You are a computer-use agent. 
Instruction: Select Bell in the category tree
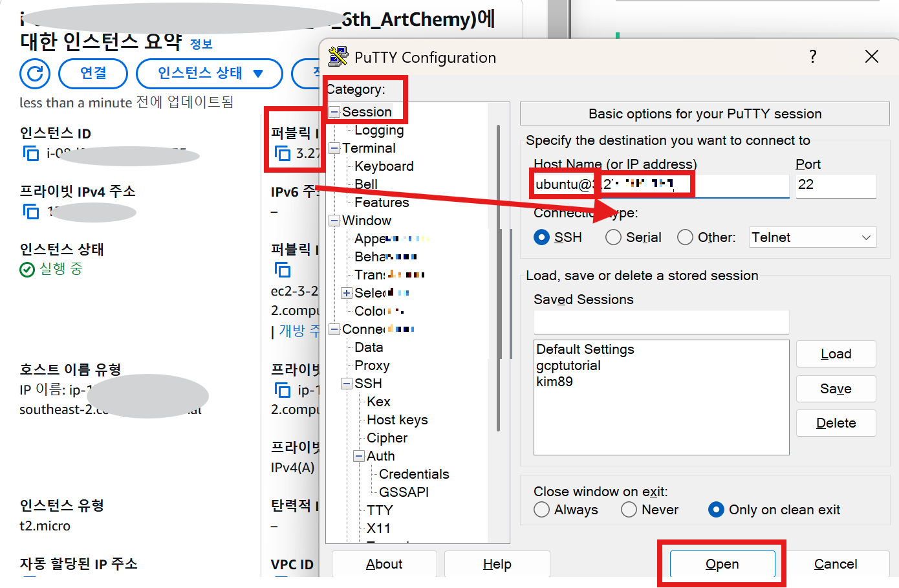pyautogui.click(x=366, y=184)
